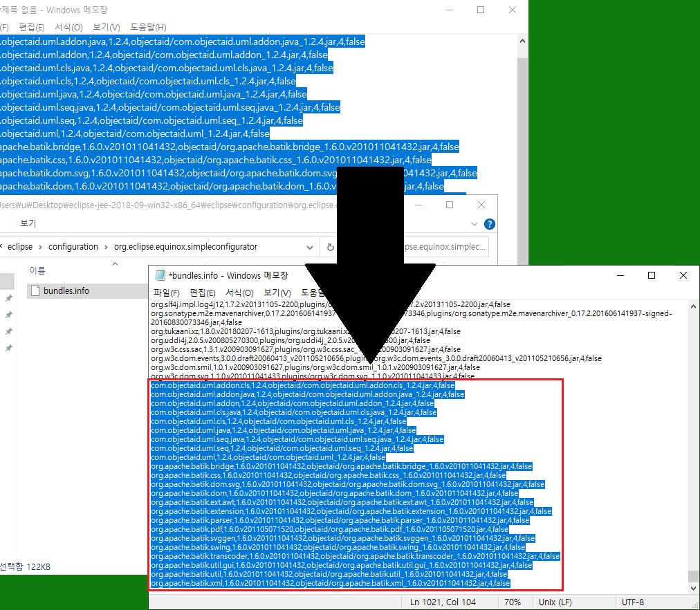Open 서식(O) menu in untitled Notepad
The width and height of the screenshot is (700, 610).
pos(68,27)
